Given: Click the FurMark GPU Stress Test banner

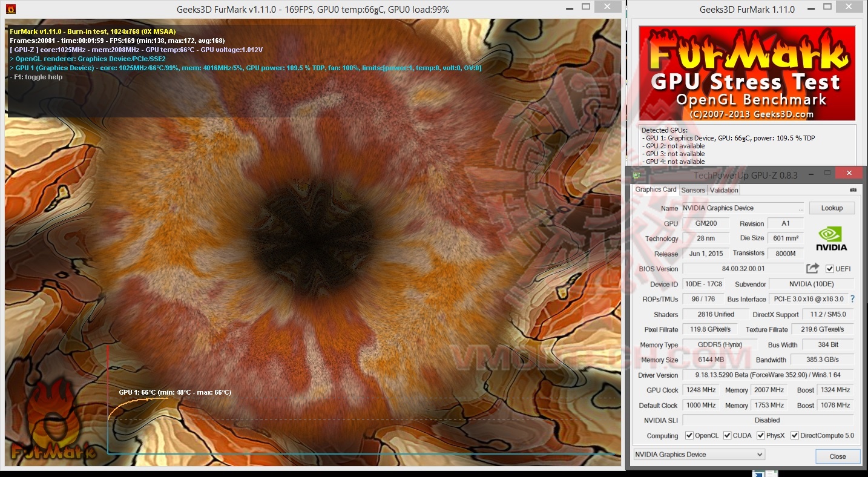Looking at the screenshot, I should [747, 73].
